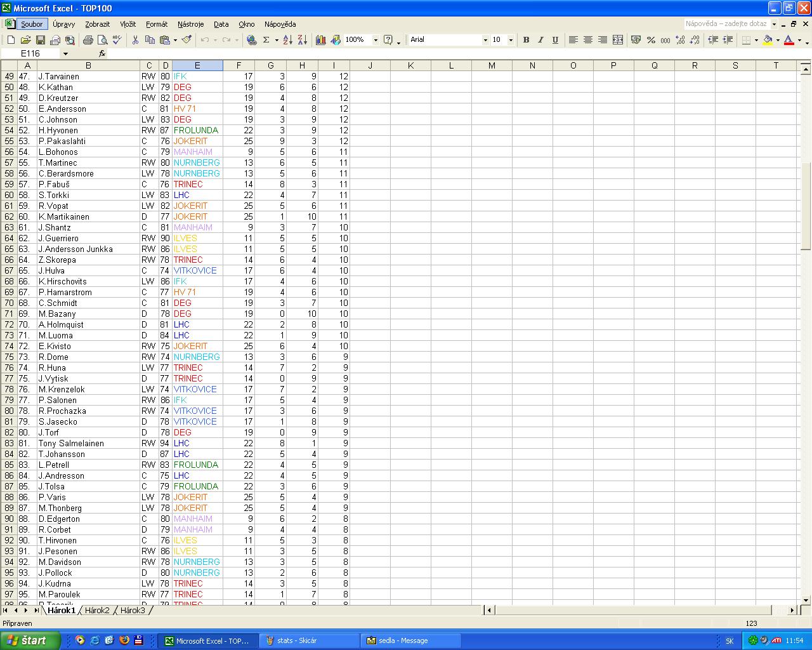Image resolution: width=812 pixels, height=650 pixels.
Task: Click the Paste clipboard icon
Action: point(164,40)
